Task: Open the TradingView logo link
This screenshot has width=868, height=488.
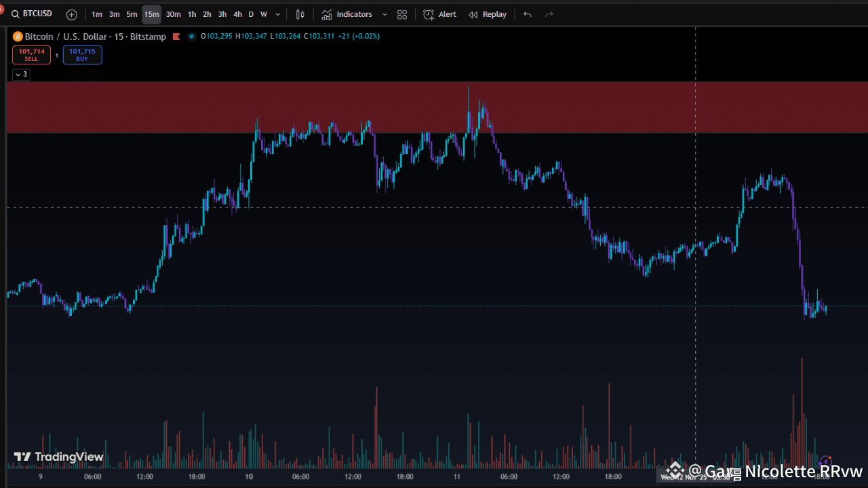Action: [x=59, y=457]
